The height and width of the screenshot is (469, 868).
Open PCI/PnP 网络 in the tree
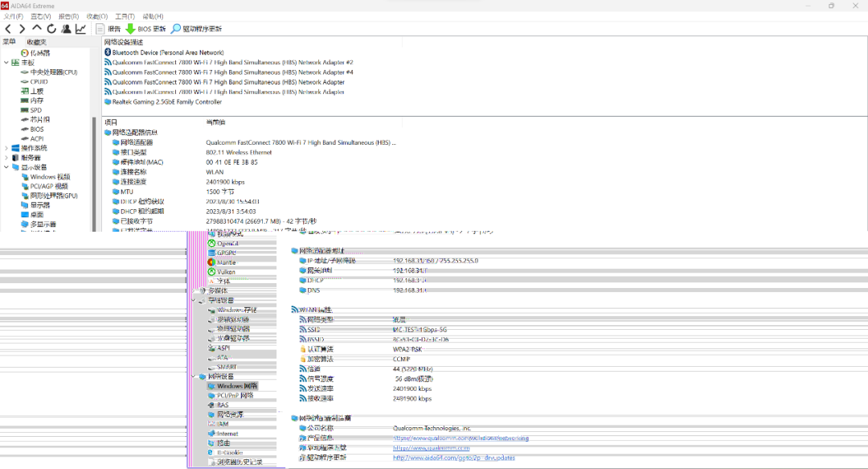(x=231, y=396)
